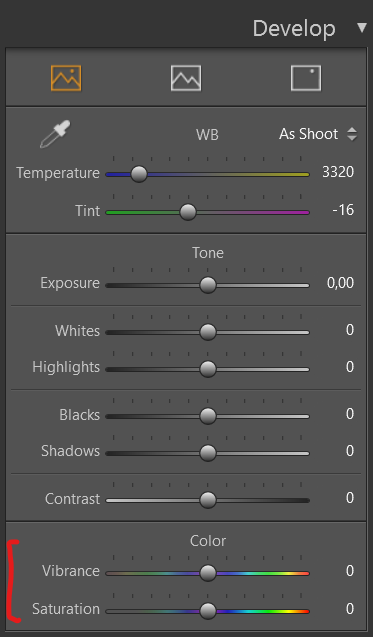Open the middle landscape image panel icon

(186, 78)
